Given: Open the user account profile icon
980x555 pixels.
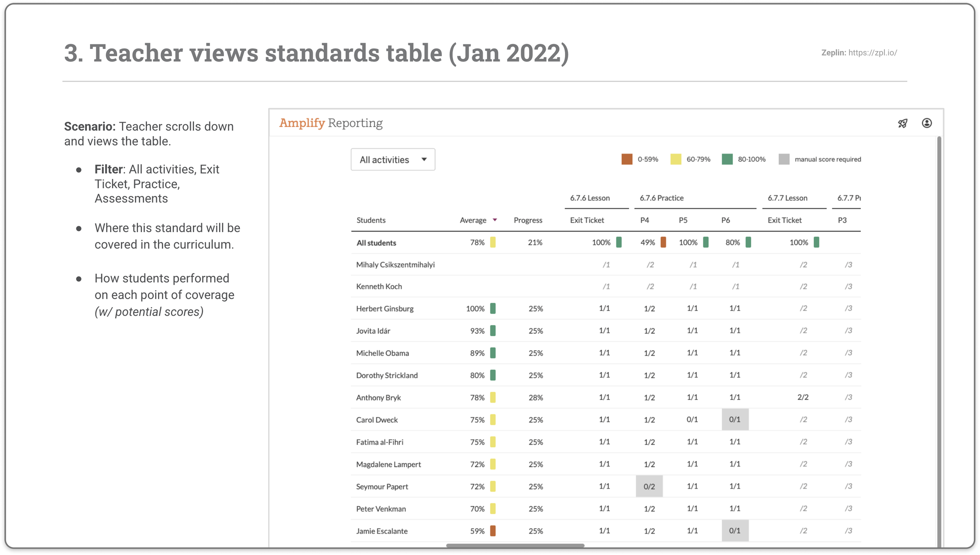Looking at the screenshot, I should (x=927, y=123).
